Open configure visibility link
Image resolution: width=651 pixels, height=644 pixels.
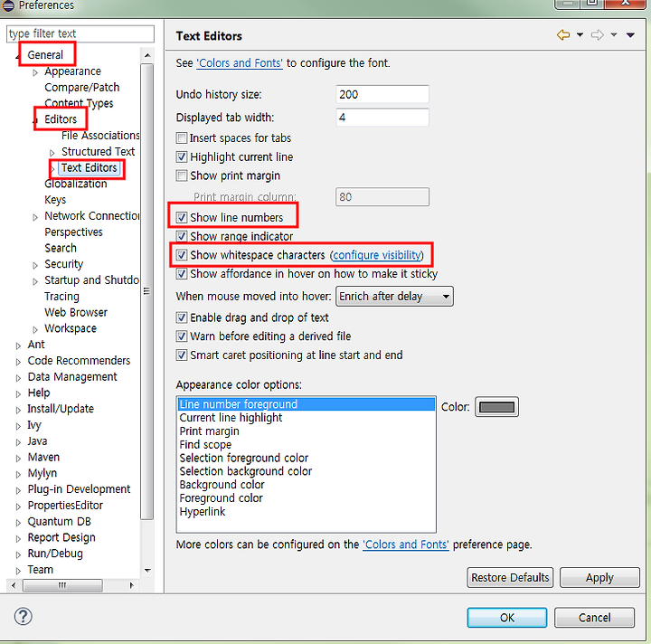377,254
